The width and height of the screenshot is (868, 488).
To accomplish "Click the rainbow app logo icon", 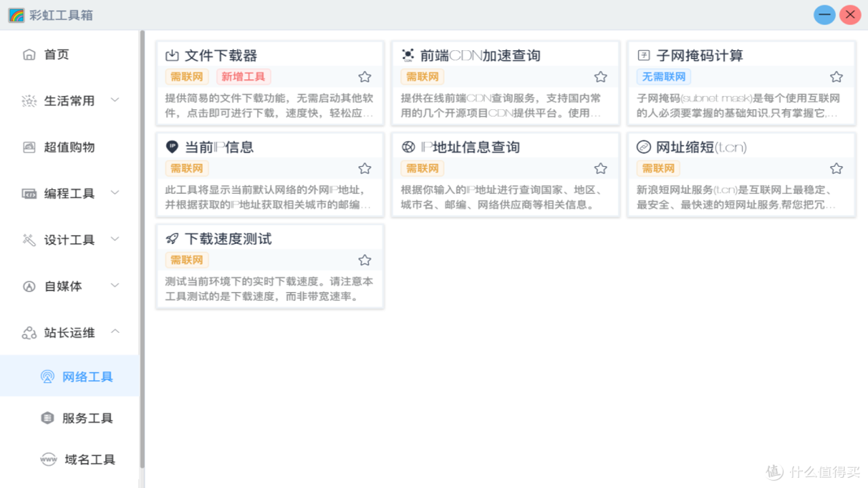I will [x=16, y=15].
